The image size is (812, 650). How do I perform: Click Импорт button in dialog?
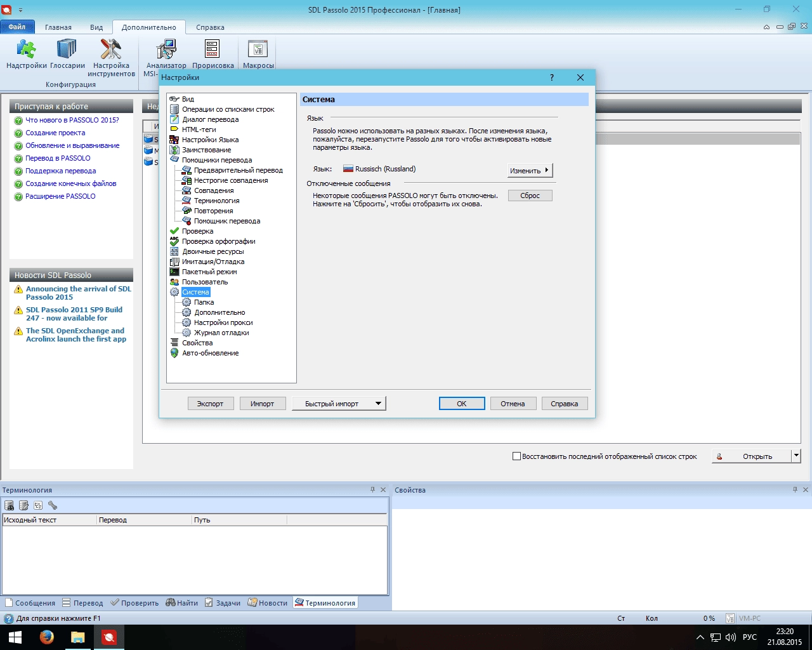pos(263,404)
